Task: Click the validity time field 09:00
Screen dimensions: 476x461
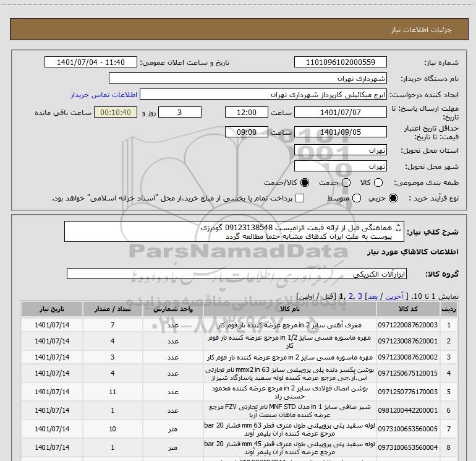Action: coord(247,132)
